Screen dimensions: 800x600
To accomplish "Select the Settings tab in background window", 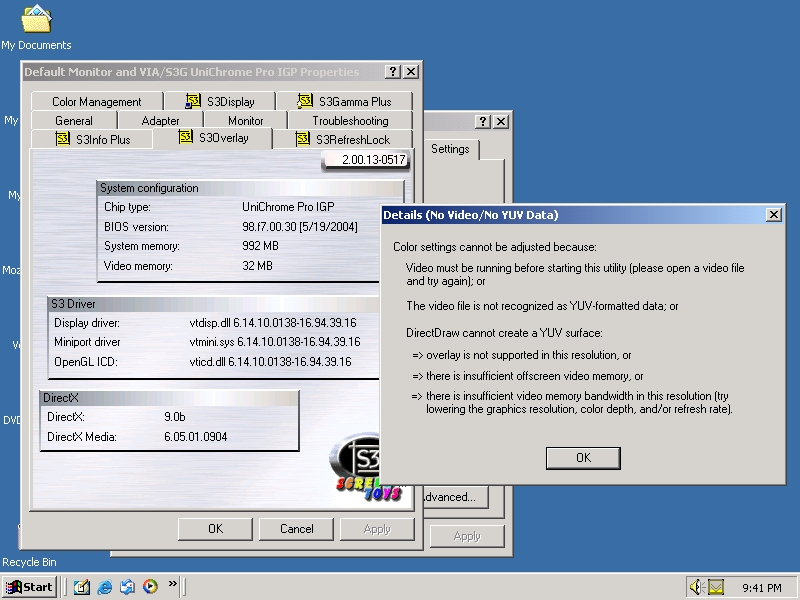I will coord(450,149).
